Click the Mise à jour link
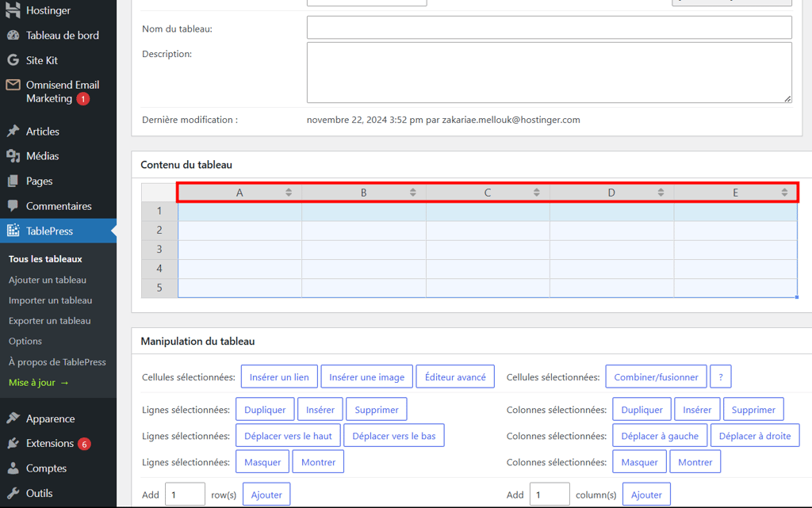The height and width of the screenshot is (508, 812). (38, 382)
